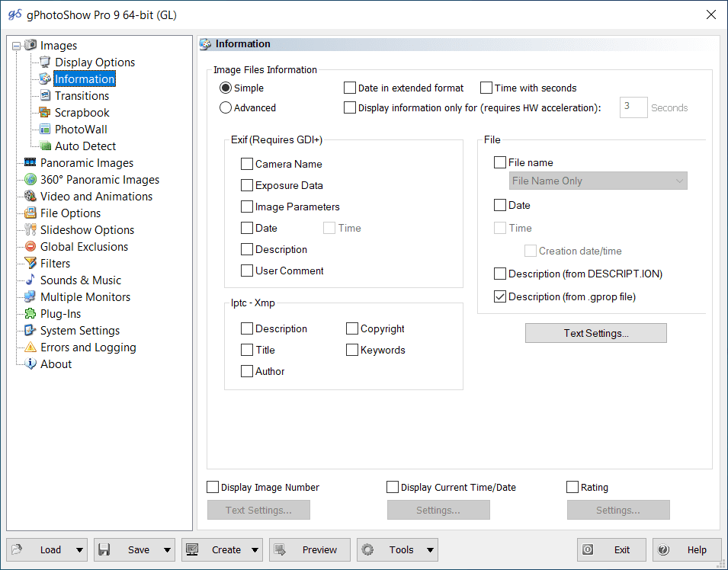This screenshot has width=728, height=570.
Task: Click the Global Exclusions red icon
Action: pos(30,246)
